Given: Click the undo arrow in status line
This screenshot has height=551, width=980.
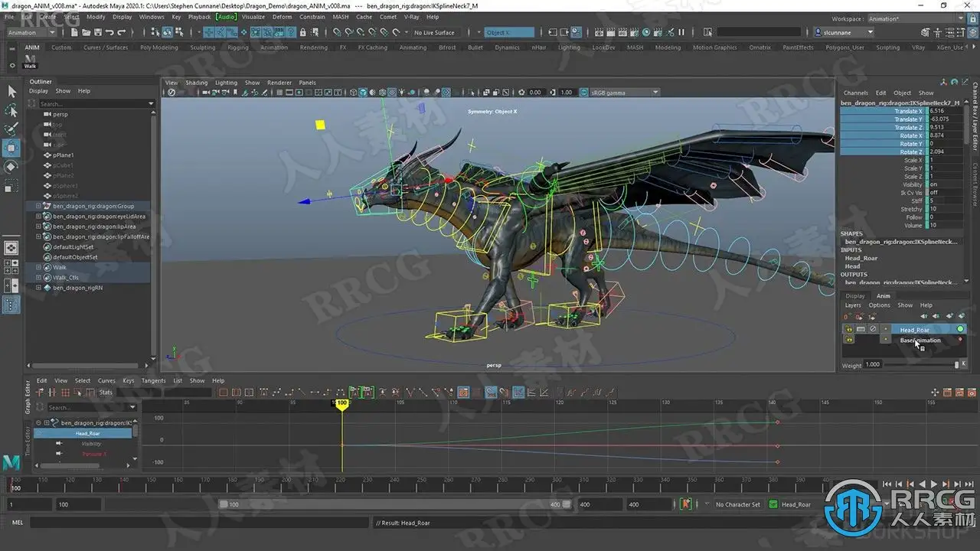Looking at the screenshot, I should point(110,32).
